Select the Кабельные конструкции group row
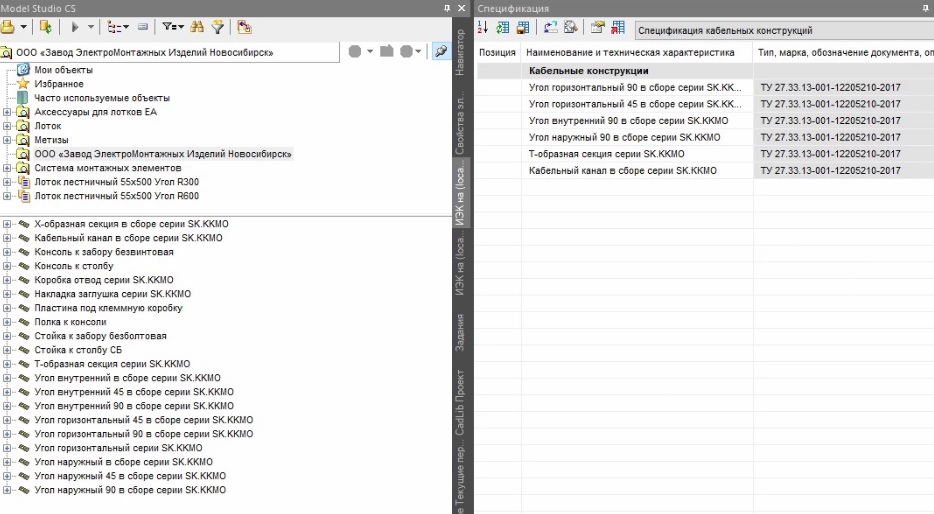Image resolution: width=934 pixels, height=514 pixels. (705, 70)
